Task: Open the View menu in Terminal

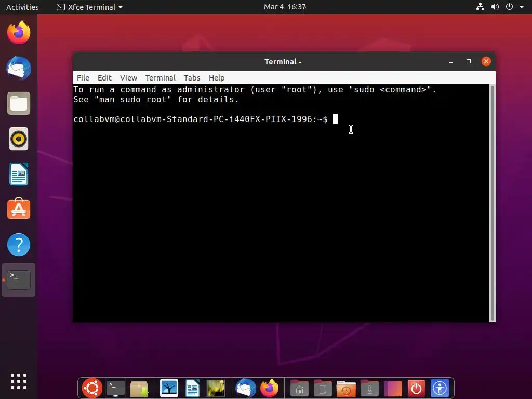Action: pos(129,78)
